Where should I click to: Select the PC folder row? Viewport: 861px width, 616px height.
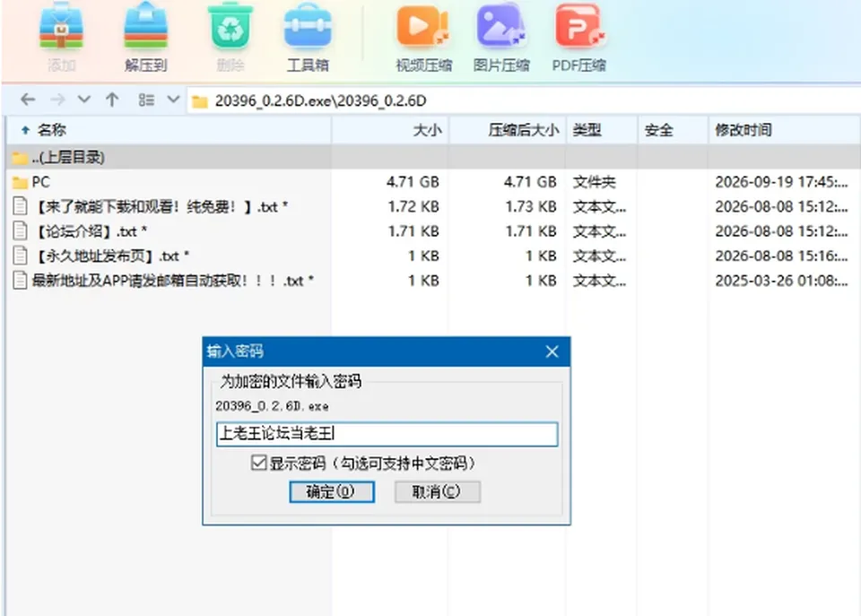pyautogui.click(x=433, y=182)
